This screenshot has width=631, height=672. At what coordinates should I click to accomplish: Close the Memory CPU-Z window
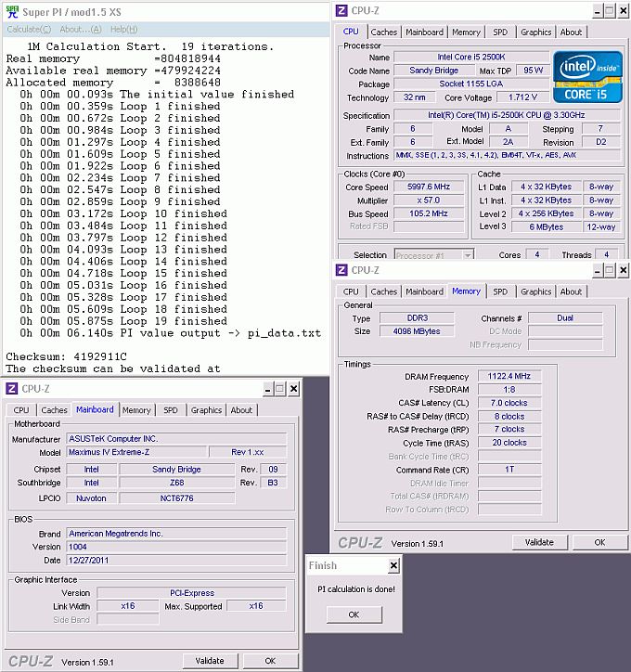tap(624, 270)
